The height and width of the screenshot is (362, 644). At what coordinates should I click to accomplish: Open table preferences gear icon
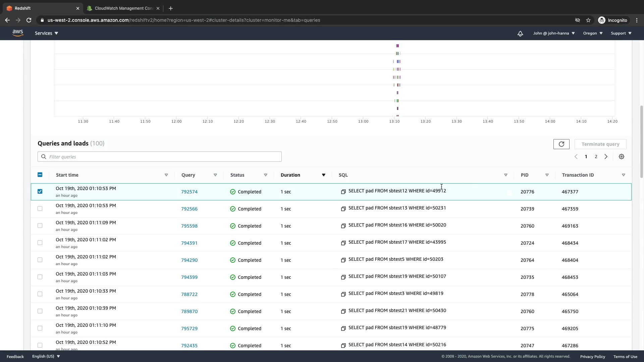(621, 157)
